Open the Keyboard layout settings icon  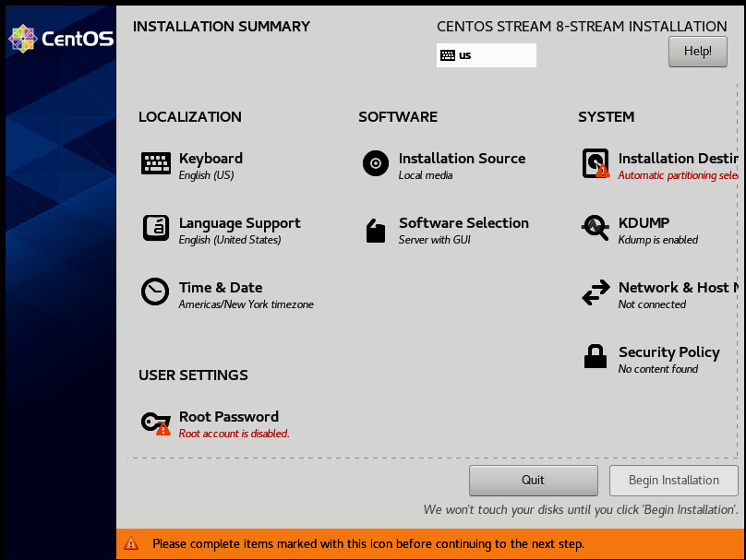[156, 163]
